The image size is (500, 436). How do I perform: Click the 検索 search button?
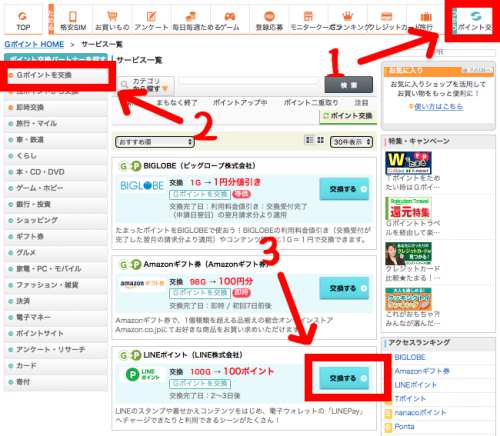pyautogui.click(x=349, y=85)
